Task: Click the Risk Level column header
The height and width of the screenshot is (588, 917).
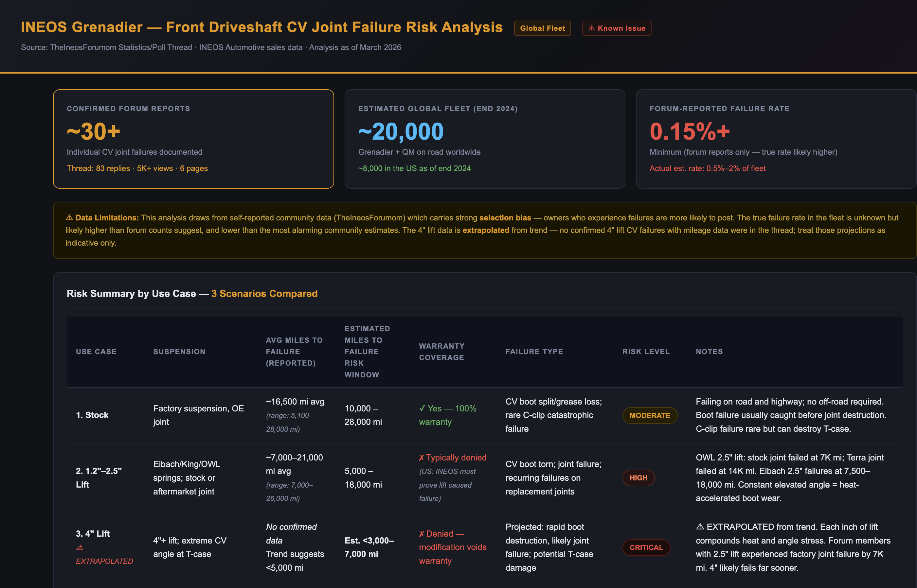Action: click(646, 352)
